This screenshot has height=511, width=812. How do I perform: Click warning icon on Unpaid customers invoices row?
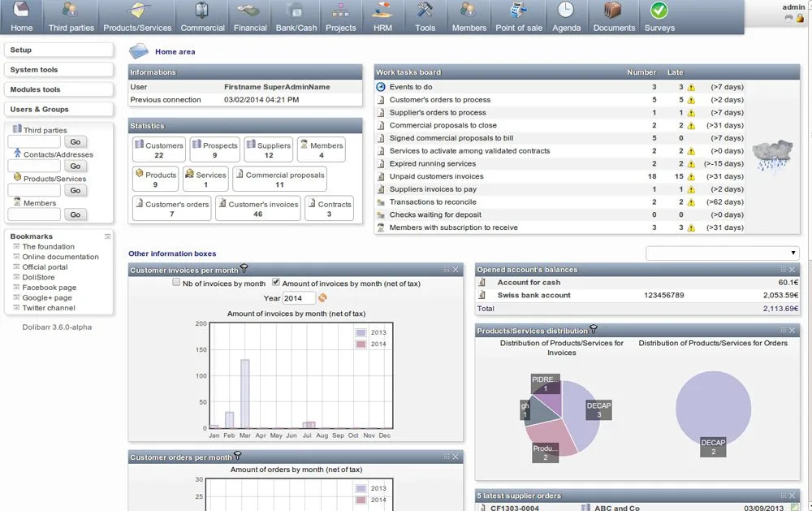pos(691,177)
